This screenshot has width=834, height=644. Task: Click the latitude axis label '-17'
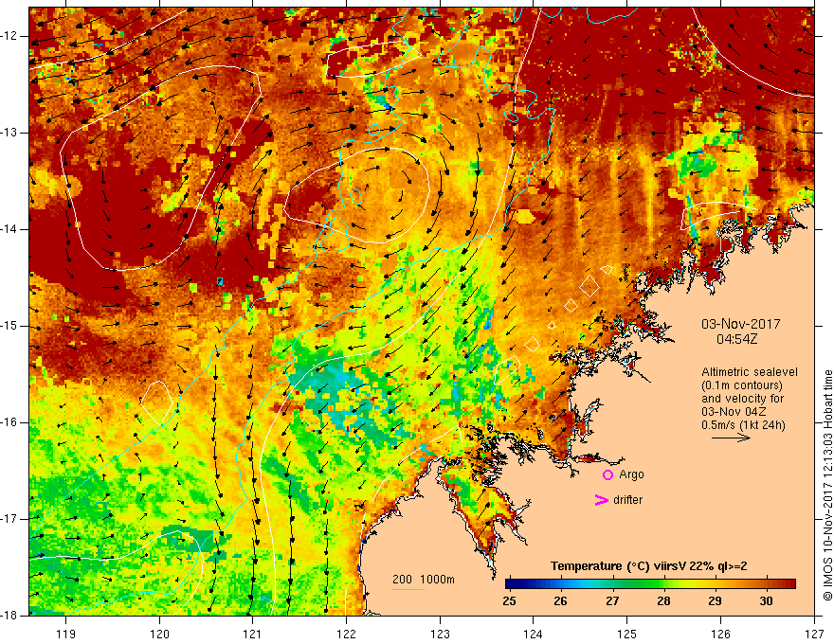coord(9,519)
